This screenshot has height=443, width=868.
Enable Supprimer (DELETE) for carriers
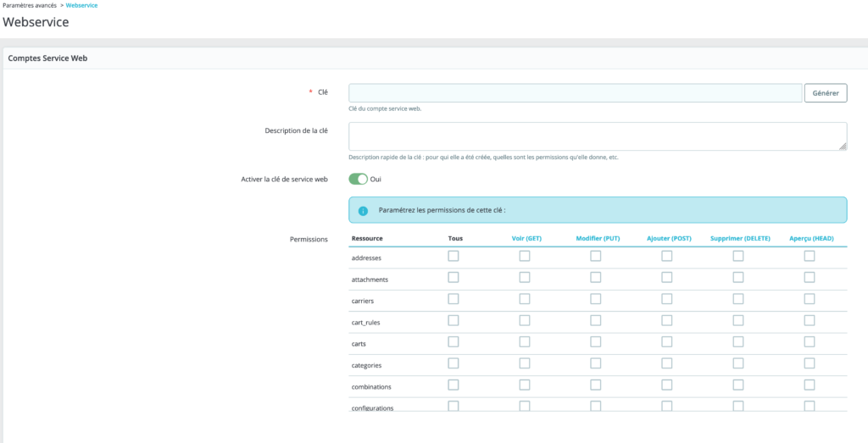tap(738, 299)
